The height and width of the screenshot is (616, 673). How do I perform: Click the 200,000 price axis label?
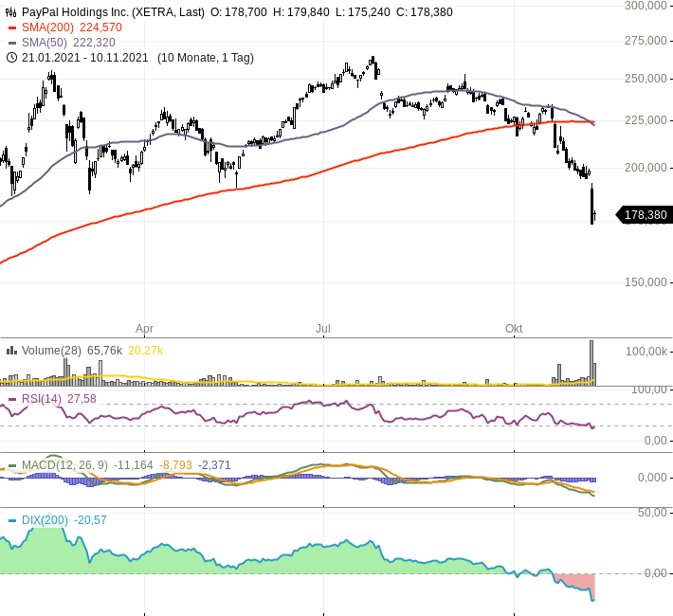pyautogui.click(x=646, y=168)
